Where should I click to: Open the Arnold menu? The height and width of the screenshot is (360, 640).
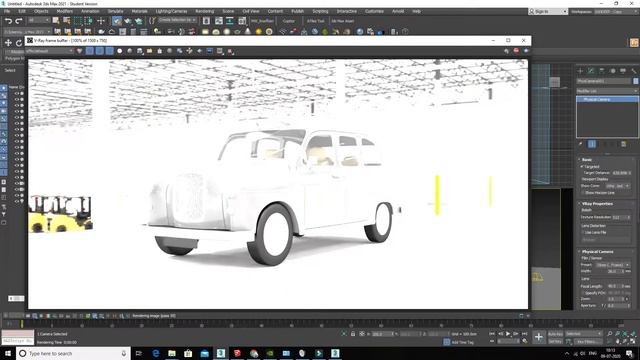pos(398,11)
